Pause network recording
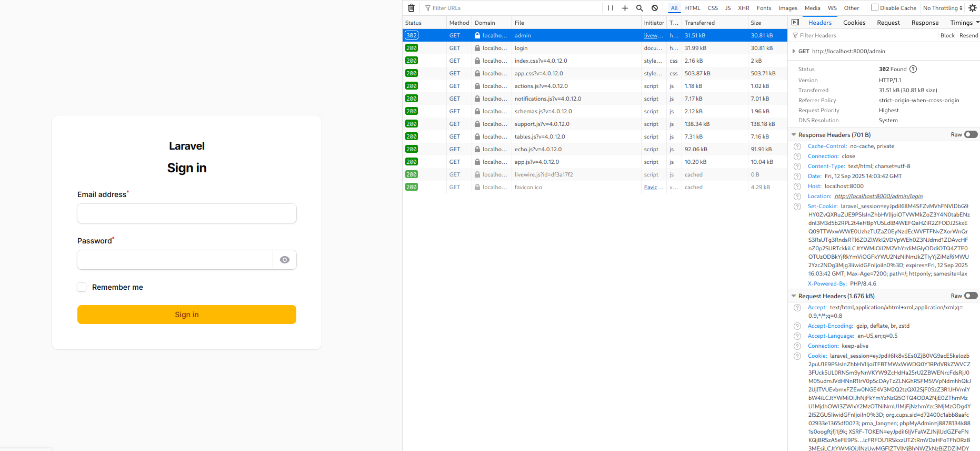The height and width of the screenshot is (451, 980). tap(611, 8)
